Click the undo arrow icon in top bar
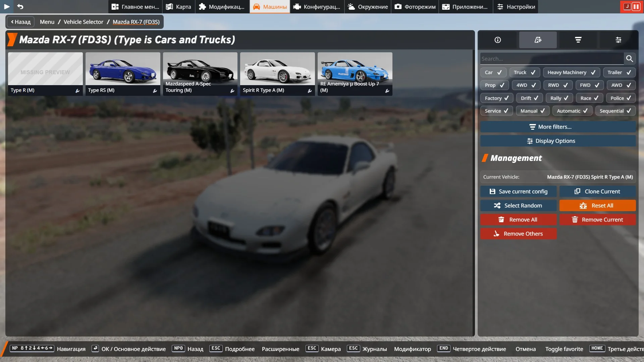The height and width of the screenshot is (362, 644). [20, 6]
